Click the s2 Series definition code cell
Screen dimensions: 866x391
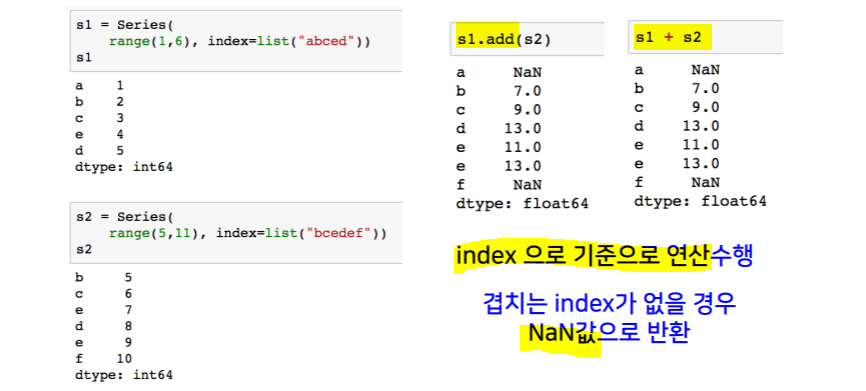coord(236,233)
